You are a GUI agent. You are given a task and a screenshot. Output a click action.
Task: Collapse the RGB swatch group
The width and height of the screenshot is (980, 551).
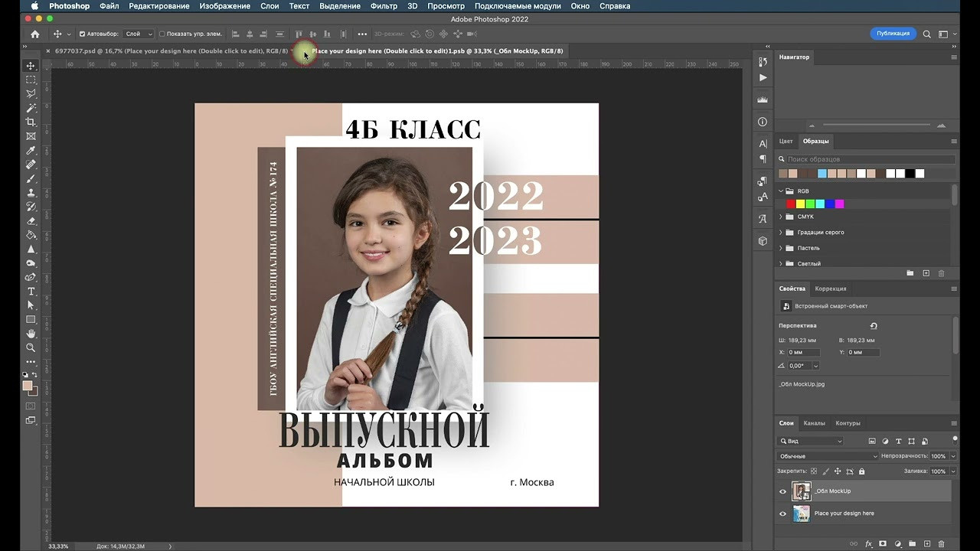(780, 191)
